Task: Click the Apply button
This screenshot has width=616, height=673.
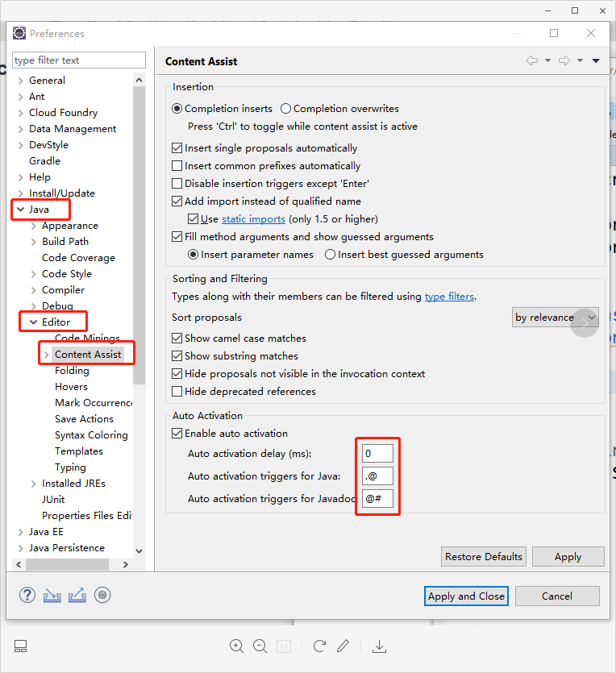Action: click(x=568, y=557)
